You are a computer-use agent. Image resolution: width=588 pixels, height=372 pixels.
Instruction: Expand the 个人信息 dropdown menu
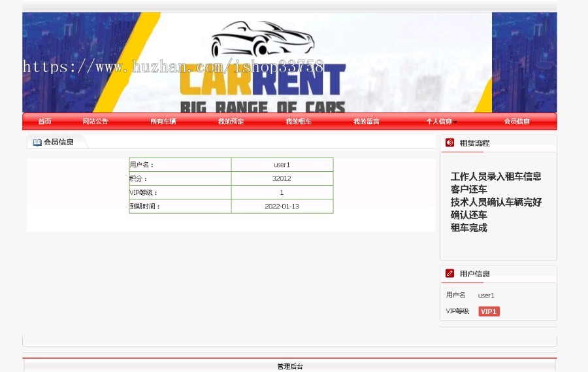coord(442,121)
